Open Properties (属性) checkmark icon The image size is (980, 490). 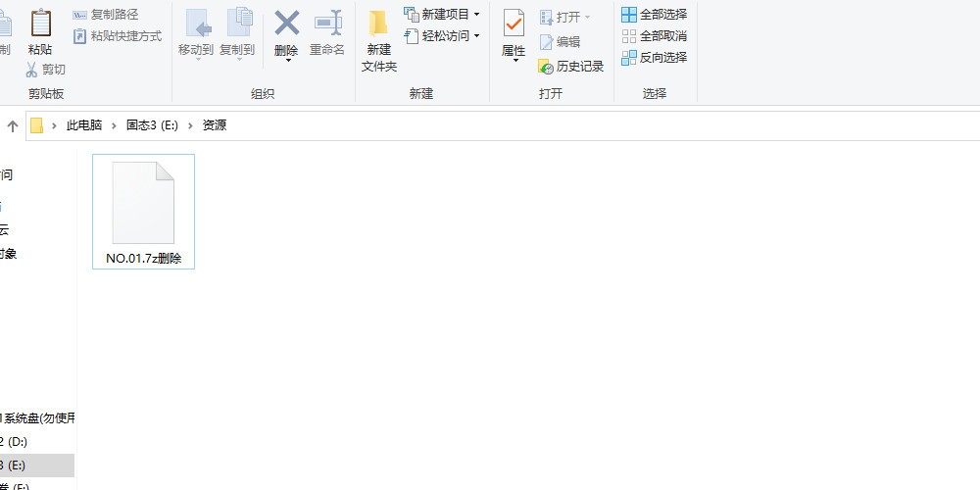pos(514,24)
